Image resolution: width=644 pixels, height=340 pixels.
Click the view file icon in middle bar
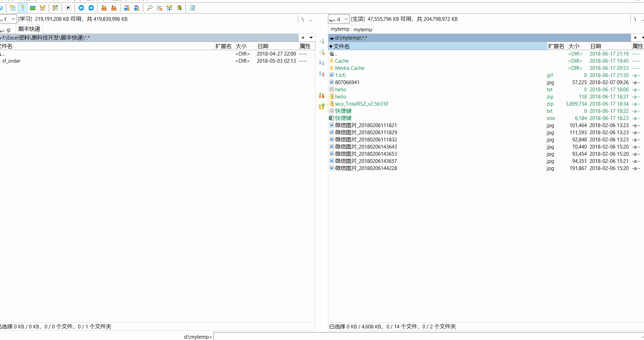(x=322, y=41)
